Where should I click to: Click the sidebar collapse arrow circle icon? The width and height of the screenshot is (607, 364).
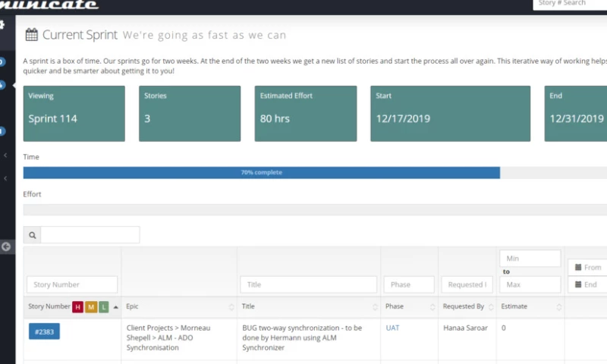coord(6,246)
